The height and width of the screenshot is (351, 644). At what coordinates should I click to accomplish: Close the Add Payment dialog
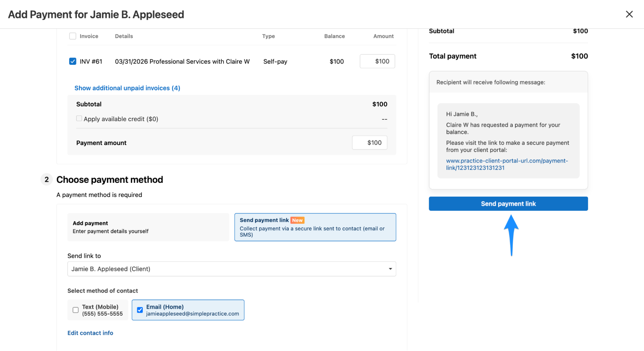pos(629,14)
